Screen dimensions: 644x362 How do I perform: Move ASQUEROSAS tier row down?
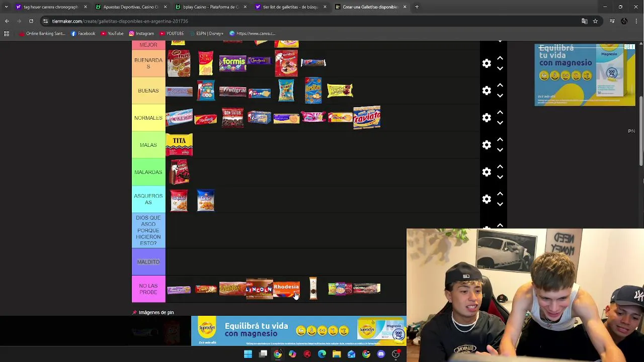500,204
